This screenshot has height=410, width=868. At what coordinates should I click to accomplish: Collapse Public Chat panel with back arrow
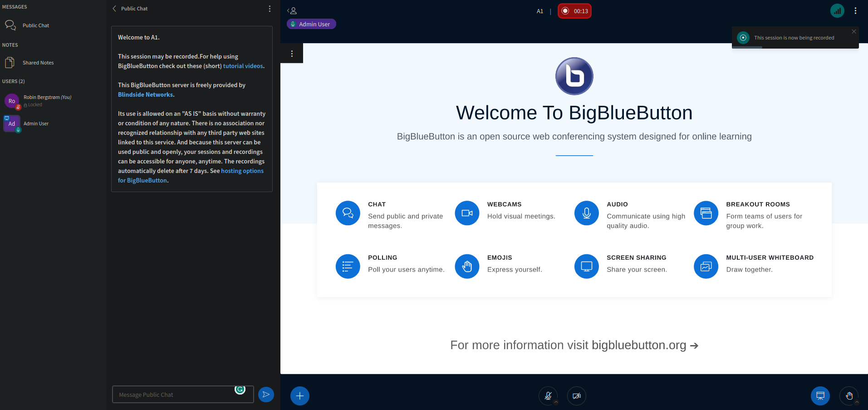tap(114, 9)
